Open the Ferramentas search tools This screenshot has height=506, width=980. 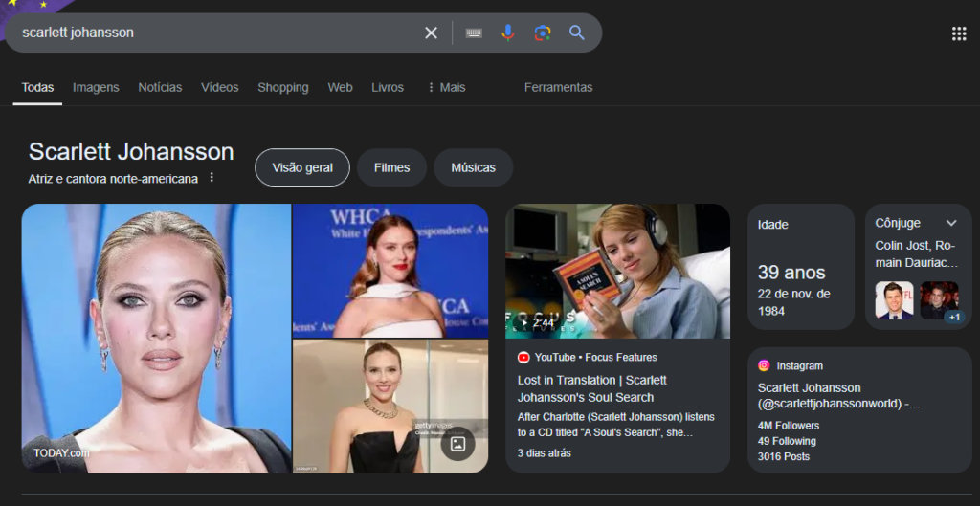(x=558, y=87)
